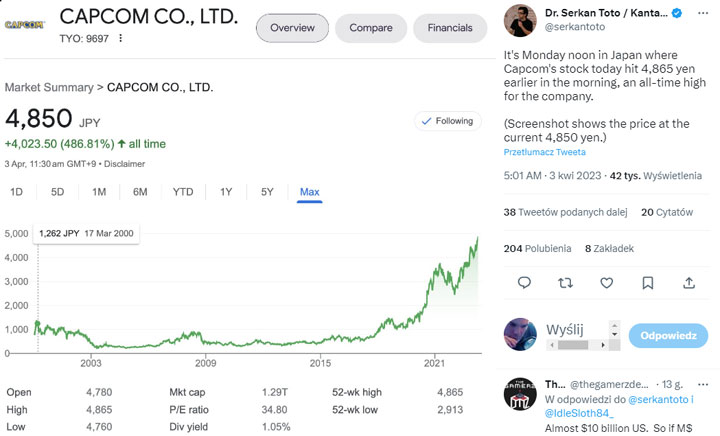Click the share upload icon
The width and height of the screenshot is (720, 436).
689,283
